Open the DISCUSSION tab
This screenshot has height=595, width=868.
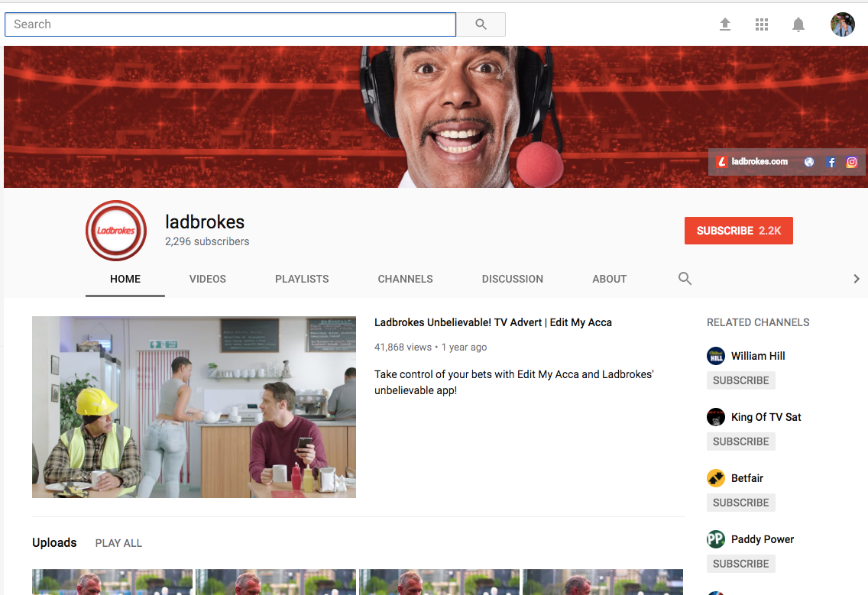513,279
